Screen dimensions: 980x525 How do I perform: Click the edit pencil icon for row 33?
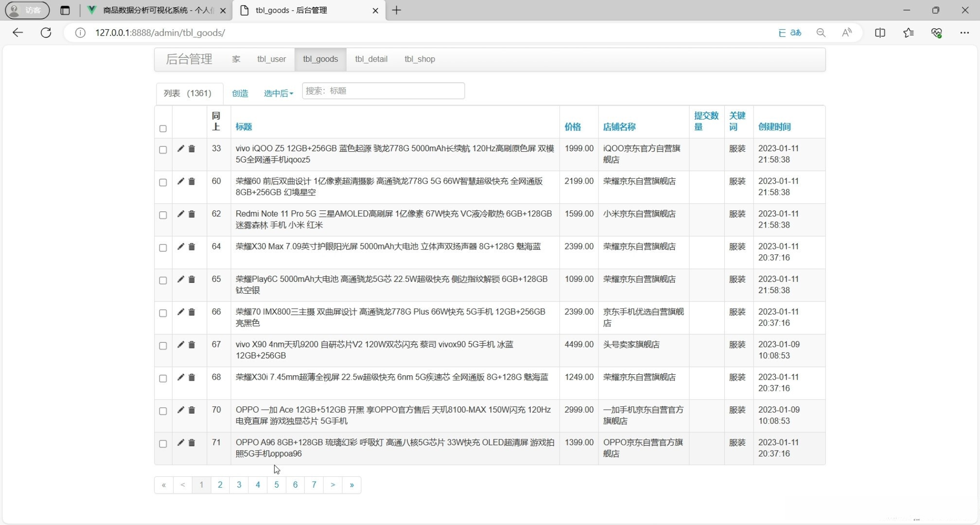(x=180, y=149)
